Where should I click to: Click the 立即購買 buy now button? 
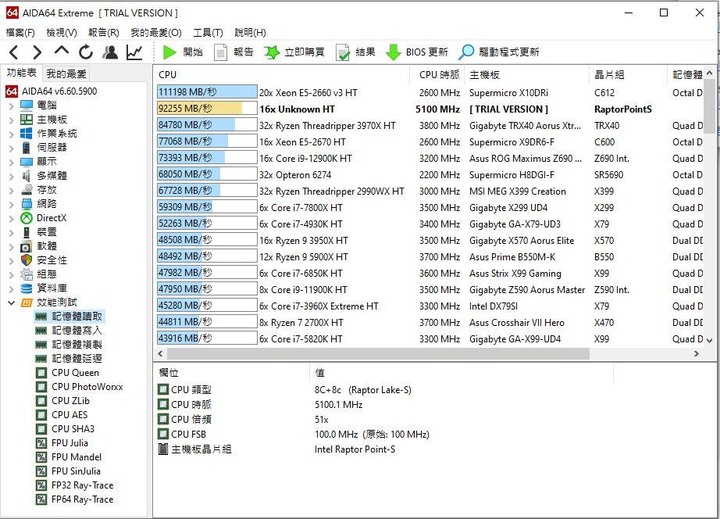(294, 52)
